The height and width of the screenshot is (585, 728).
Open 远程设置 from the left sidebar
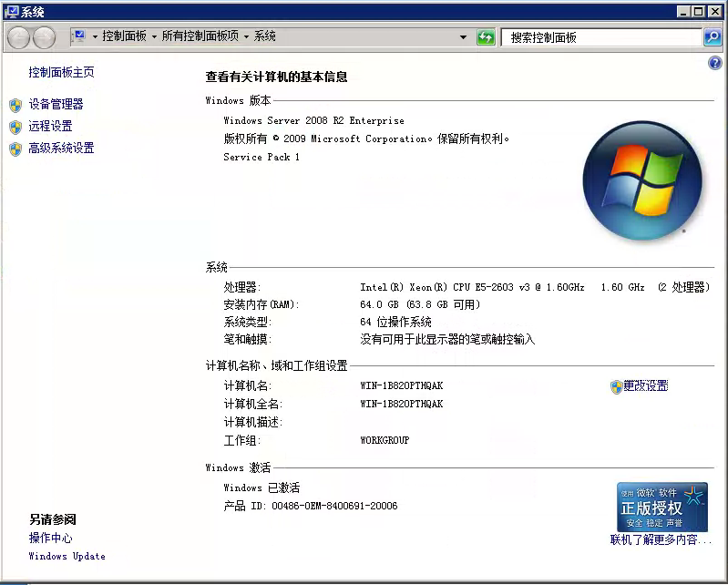pyautogui.click(x=50, y=127)
